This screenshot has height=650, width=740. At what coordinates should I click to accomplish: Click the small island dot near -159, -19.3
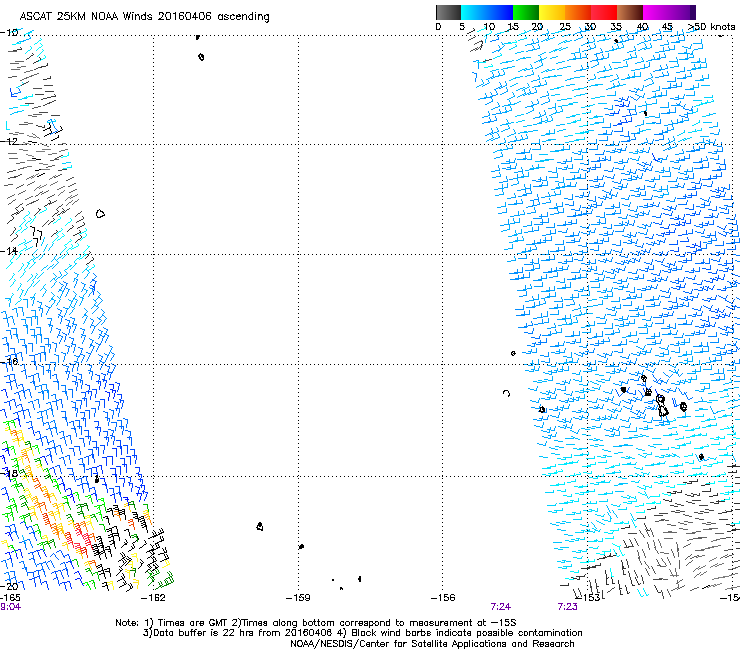click(x=302, y=547)
